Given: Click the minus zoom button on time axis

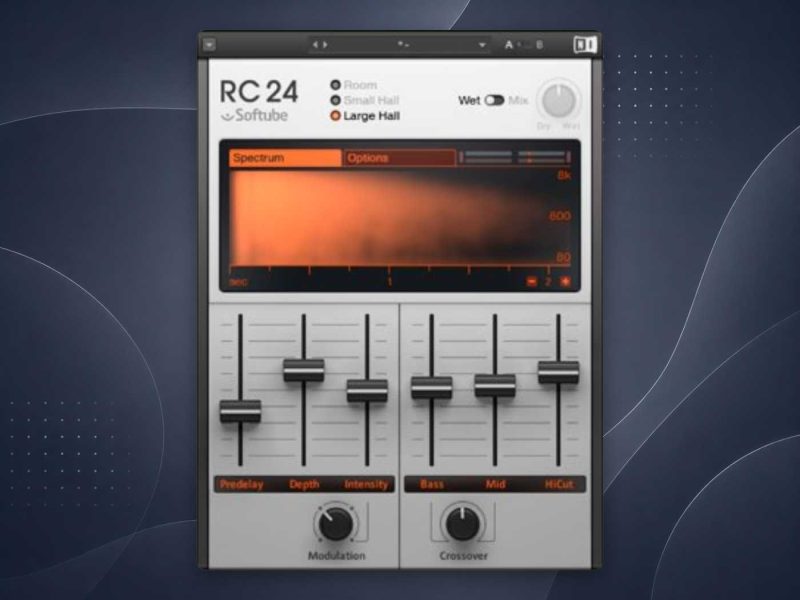Looking at the screenshot, I should [x=532, y=281].
